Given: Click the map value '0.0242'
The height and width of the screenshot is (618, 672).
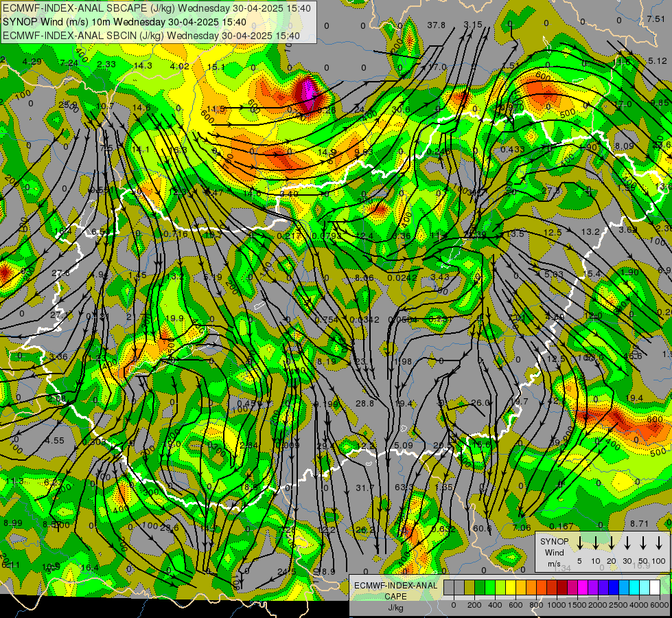Looking at the screenshot, I should coord(402,278).
